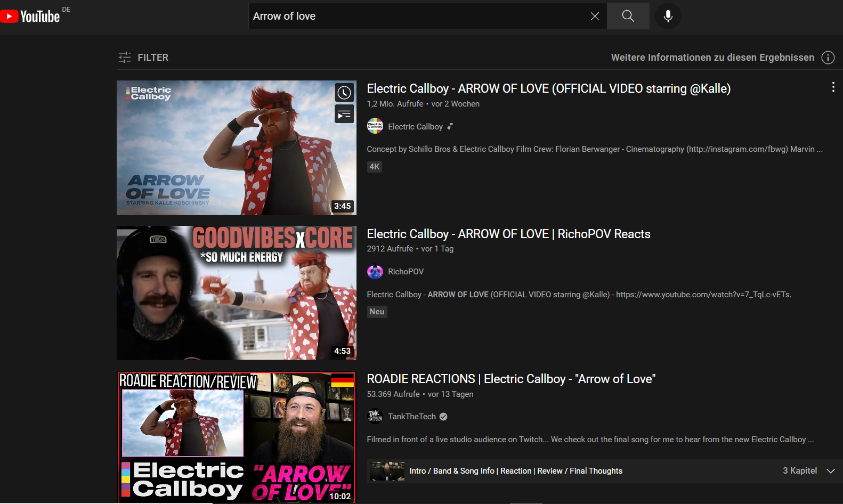Screen dimensions: 843x504
Task: Click the magnifying glass search button
Action: point(628,17)
